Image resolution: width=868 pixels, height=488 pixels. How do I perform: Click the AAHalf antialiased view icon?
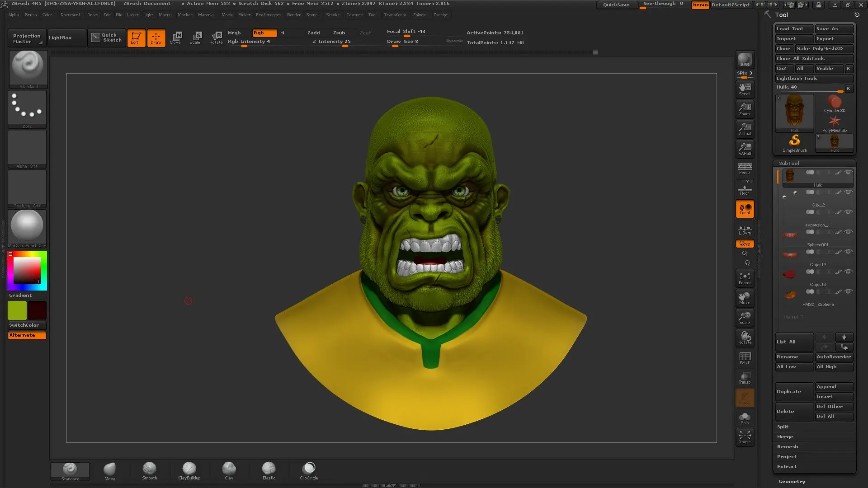coord(745,149)
